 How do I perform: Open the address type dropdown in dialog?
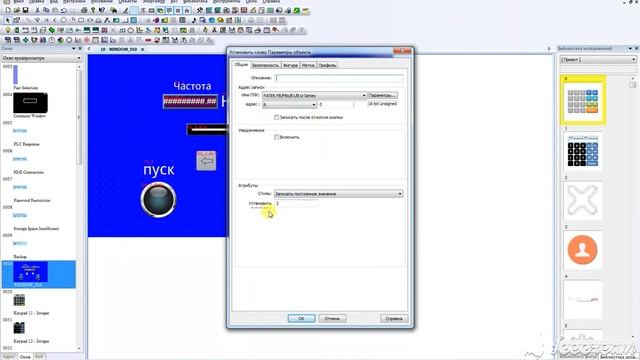(x=313, y=105)
